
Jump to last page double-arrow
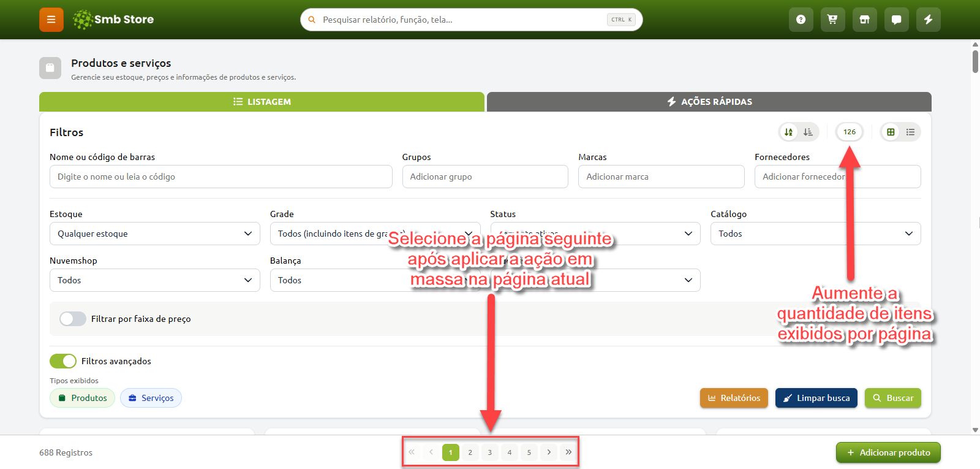[568, 452]
